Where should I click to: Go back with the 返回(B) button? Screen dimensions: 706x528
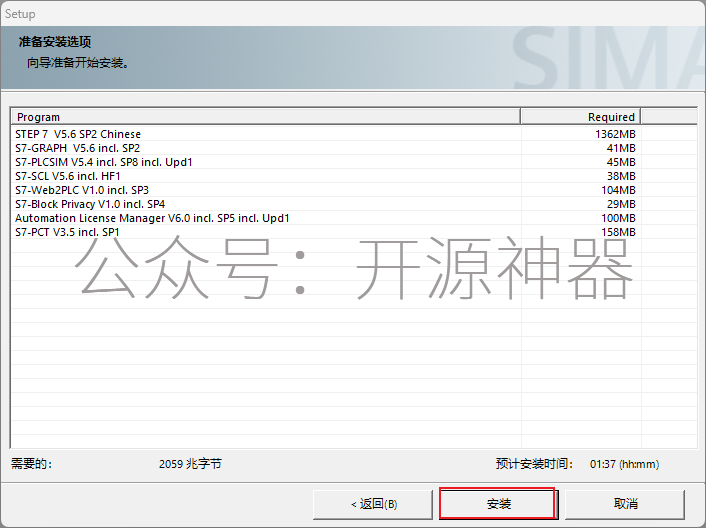coord(373,504)
